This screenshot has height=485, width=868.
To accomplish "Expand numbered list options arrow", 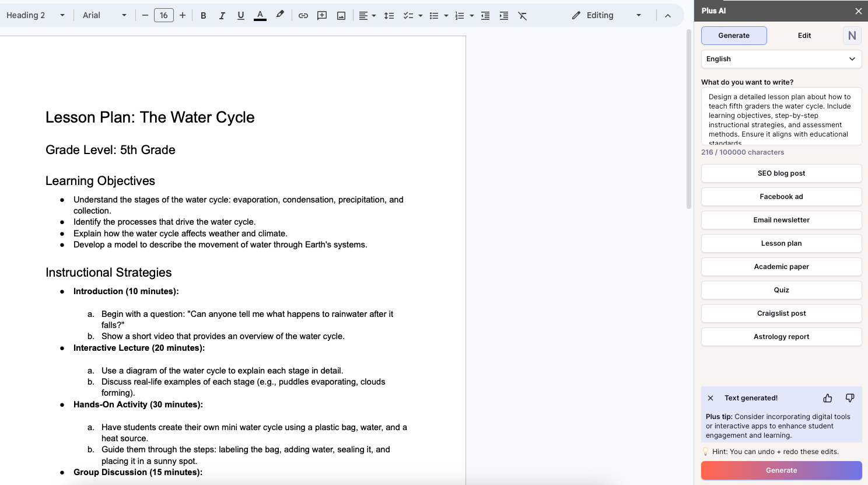I will pos(472,16).
